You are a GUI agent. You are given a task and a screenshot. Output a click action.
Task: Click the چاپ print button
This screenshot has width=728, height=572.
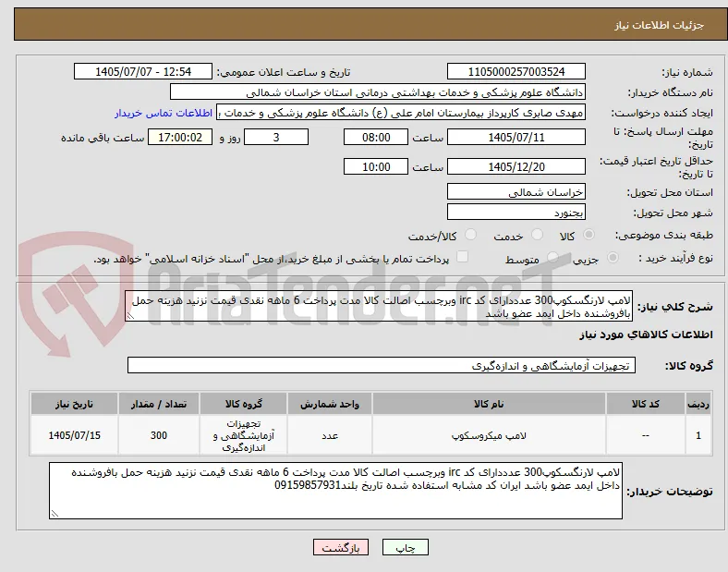pos(406,548)
